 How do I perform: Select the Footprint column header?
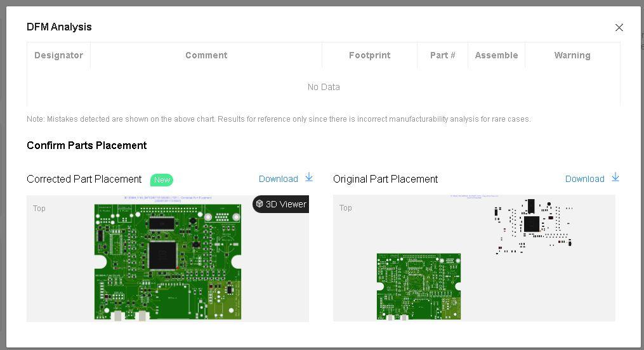pyautogui.click(x=369, y=55)
